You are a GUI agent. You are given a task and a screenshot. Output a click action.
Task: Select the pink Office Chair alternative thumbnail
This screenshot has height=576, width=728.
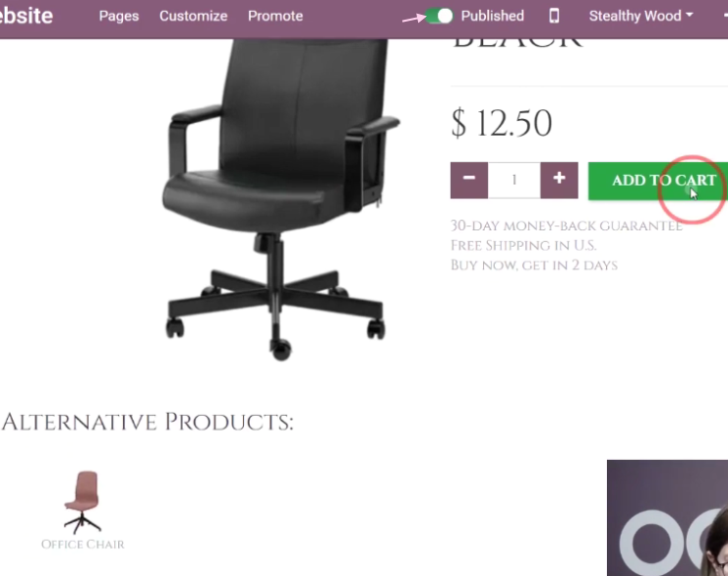83,502
